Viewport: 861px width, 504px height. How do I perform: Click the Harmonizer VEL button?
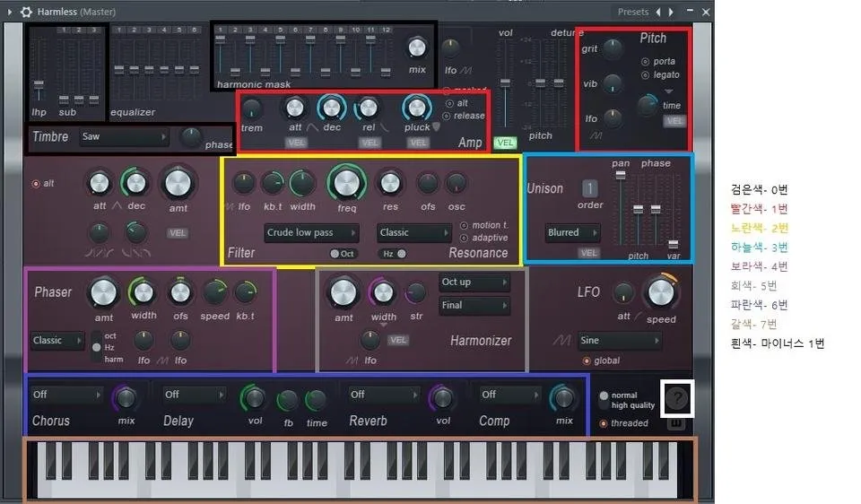[x=398, y=341]
